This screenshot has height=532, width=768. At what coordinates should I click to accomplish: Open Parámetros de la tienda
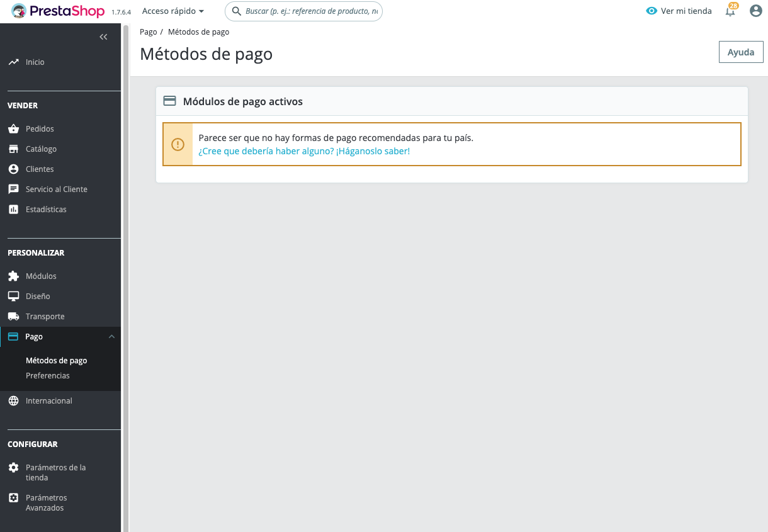pyautogui.click(x=55, y=473)
